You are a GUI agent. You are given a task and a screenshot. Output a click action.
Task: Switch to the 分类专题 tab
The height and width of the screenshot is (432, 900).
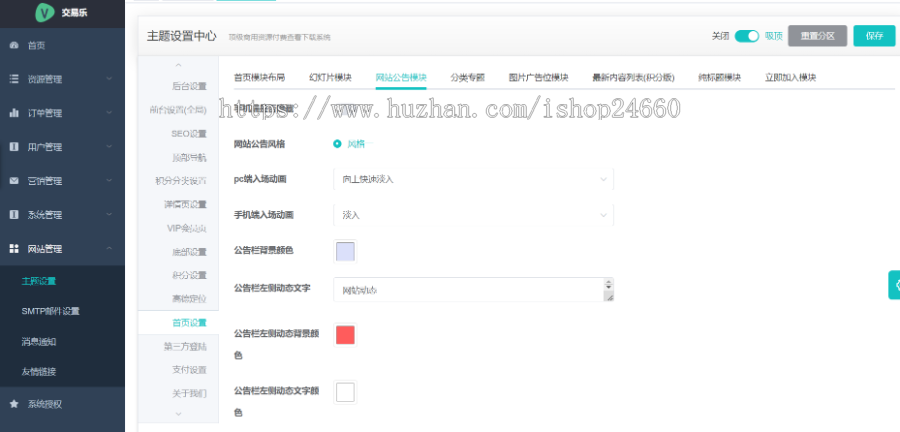(x=467, y=77)
